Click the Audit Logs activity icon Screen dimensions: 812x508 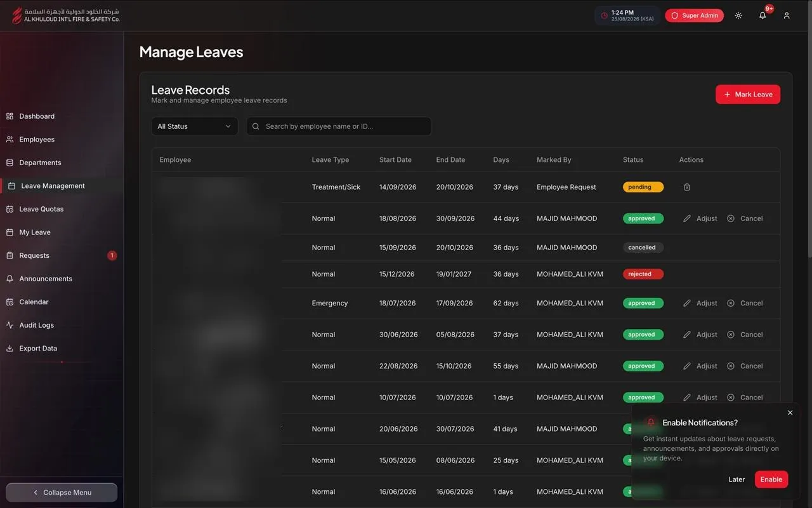point(10,325)
